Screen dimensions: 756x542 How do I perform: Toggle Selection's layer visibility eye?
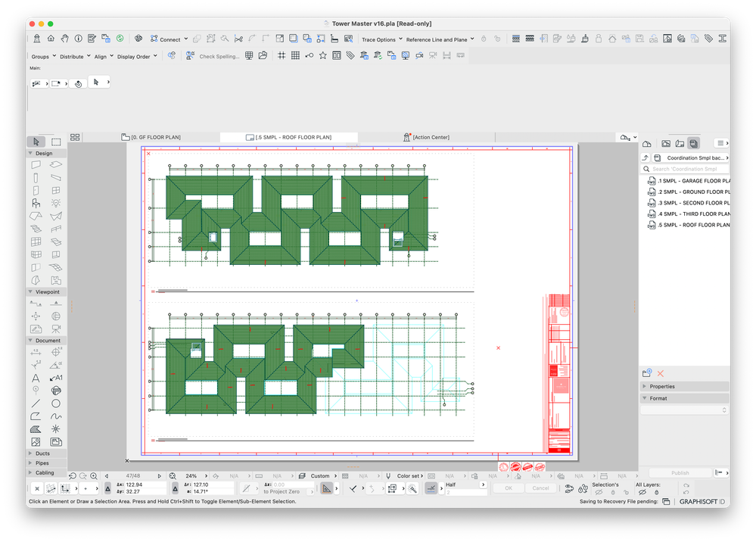click(x=599, y=492)
